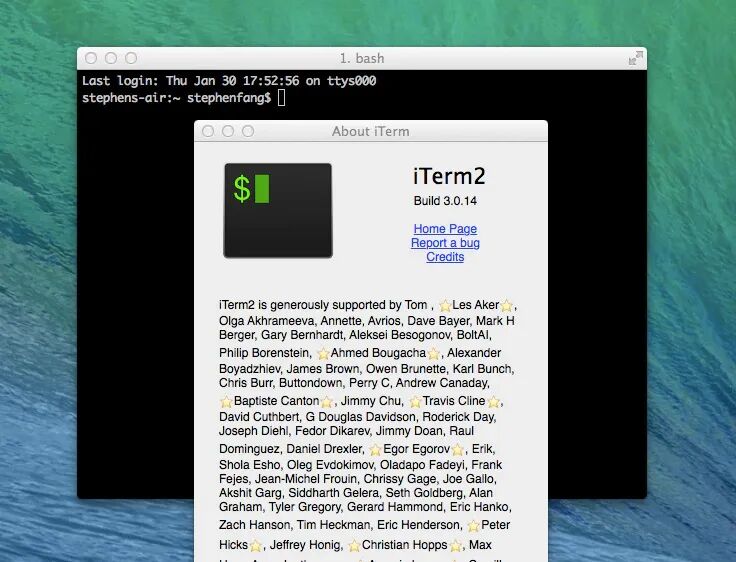This screenshot has height=562, width=736.
Task: Click the name 'Dave Bayer'
Action: point(438,321)
